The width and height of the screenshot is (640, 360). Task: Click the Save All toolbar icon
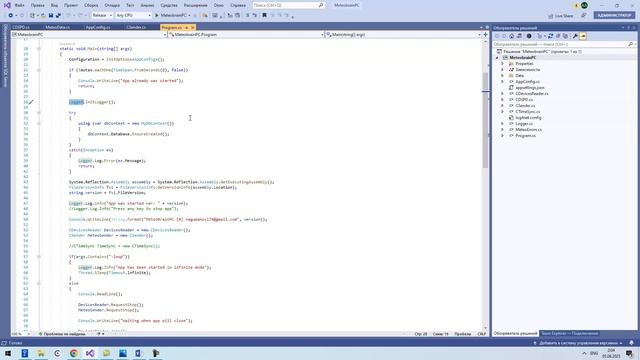point(58,16)
